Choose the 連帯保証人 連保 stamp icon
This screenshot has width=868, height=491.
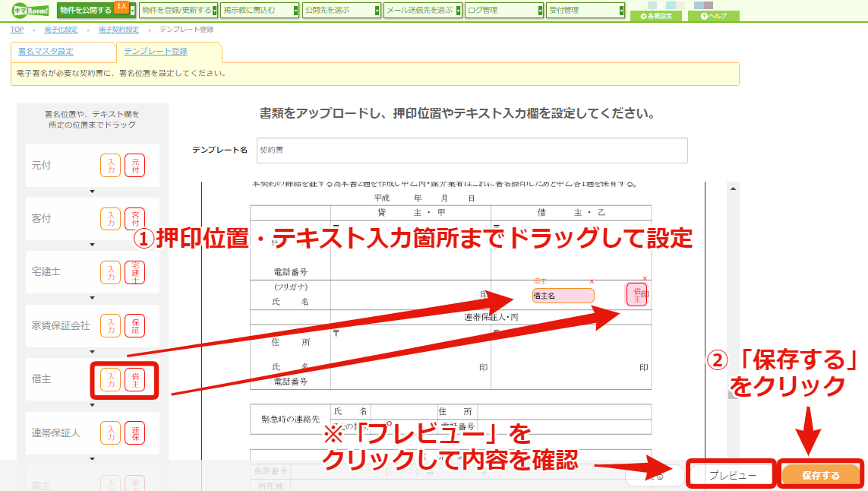(135, 433)
